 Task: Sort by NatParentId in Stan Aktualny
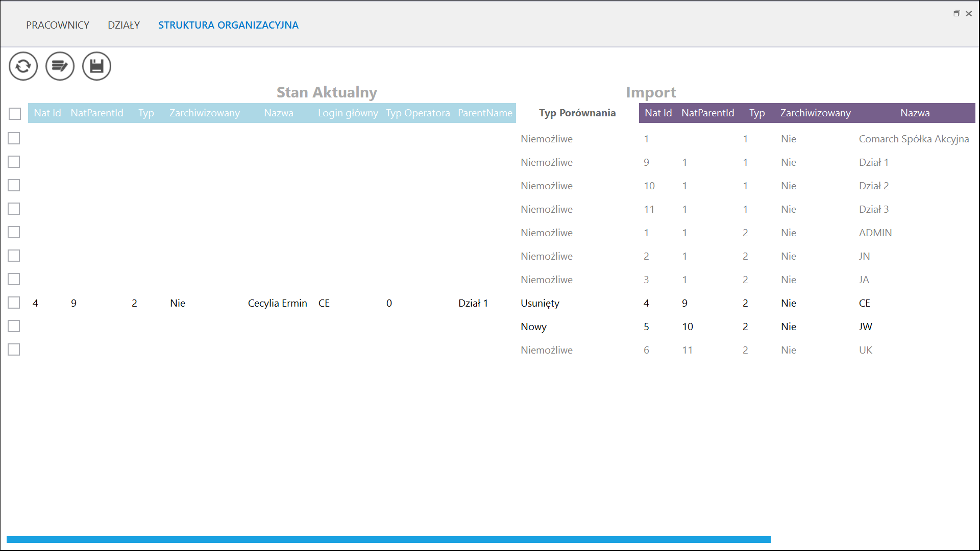pyautogui.click(x=97, y=113)
